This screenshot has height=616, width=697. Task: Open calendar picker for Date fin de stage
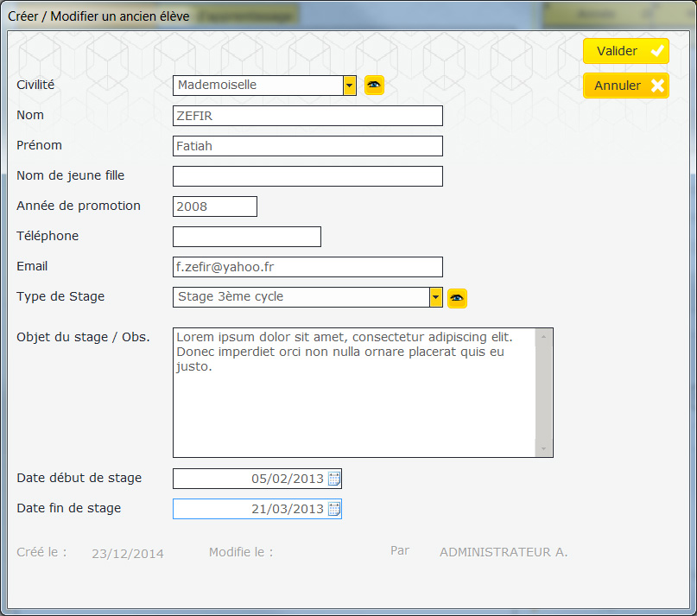click(x=334, y=509)
